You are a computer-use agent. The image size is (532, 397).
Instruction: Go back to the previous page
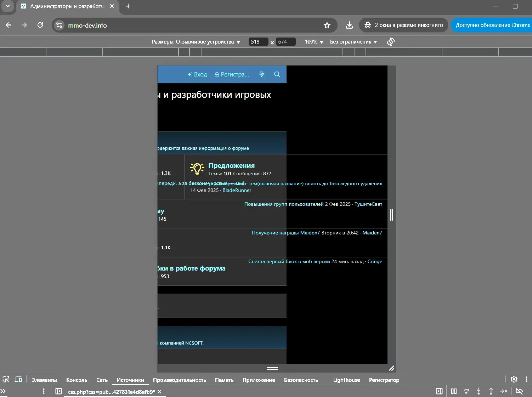click(9, 25)
